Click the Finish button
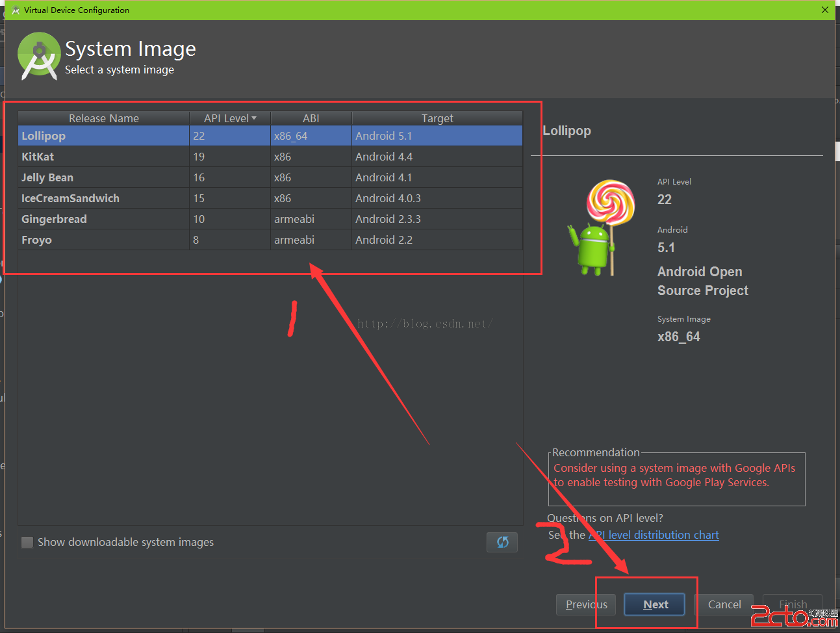Viewport: 840px width, 633px height. click(x=793, y=604)
